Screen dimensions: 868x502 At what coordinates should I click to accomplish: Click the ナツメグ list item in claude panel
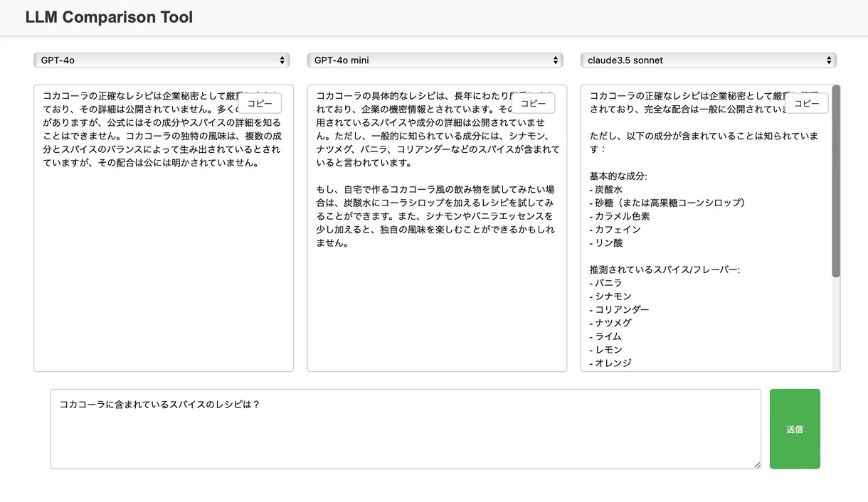[610, 323]
